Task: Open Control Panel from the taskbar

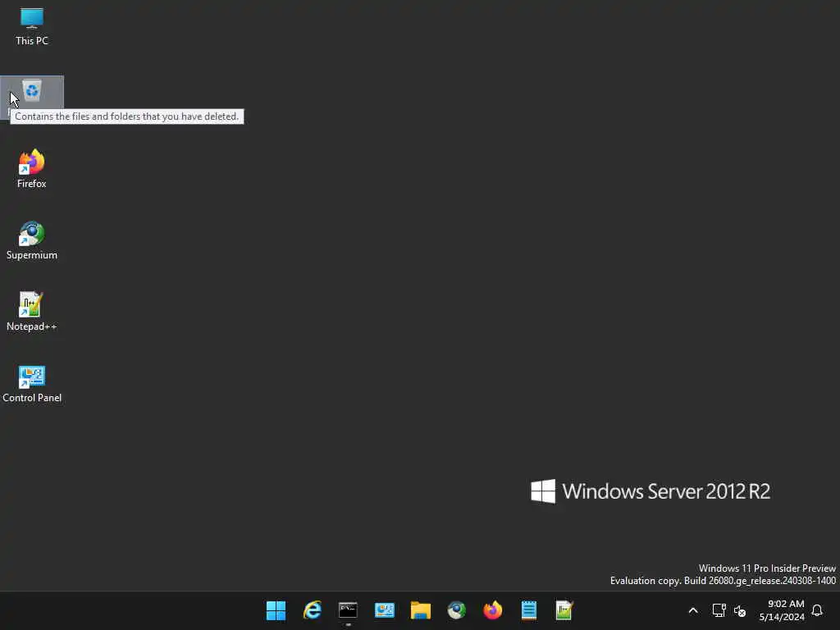Action: [x=385, y=610]
